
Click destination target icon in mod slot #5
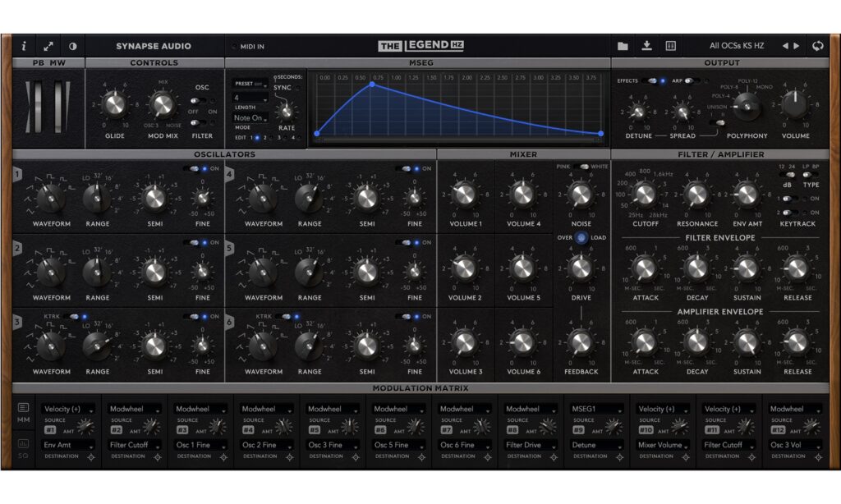[356, 457]
